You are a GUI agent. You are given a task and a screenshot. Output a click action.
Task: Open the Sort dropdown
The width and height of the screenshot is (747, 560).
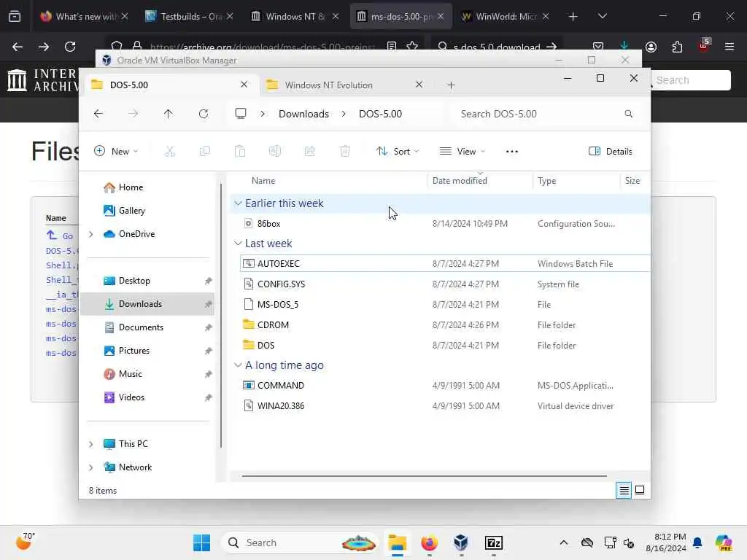pos(398,152)
